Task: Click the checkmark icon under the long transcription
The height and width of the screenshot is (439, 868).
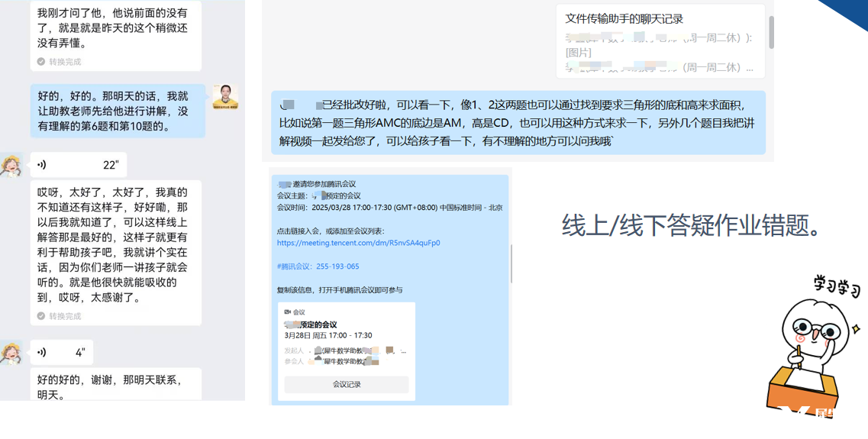Action: coord(41,316)
